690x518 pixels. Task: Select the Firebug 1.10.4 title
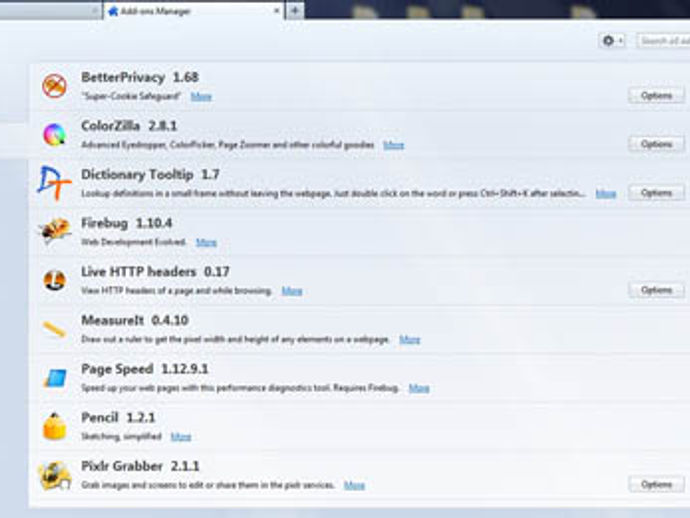(x=126, y=223)
